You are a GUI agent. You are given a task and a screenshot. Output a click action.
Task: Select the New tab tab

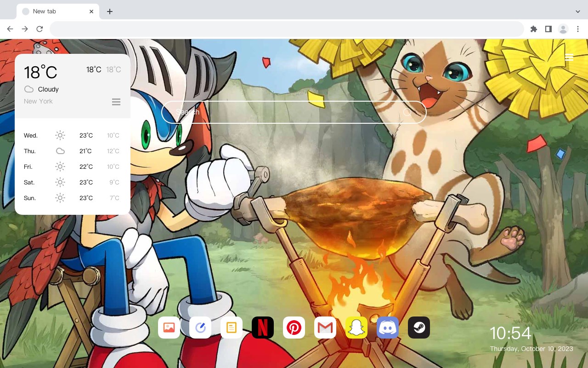(x=58, y=11)
